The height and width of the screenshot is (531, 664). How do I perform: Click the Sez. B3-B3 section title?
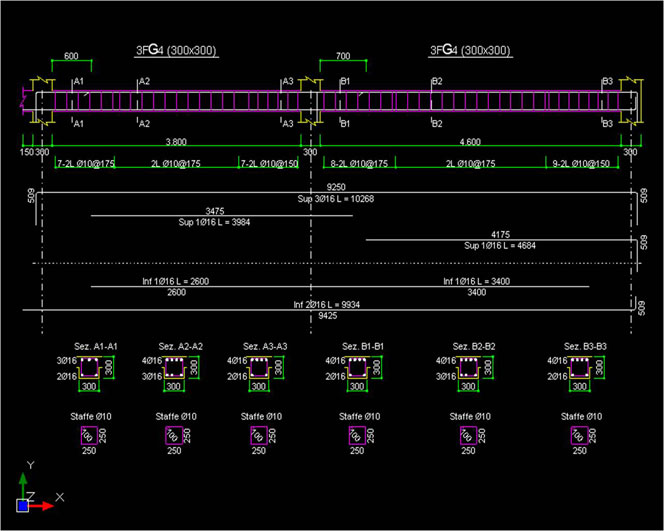585,346
